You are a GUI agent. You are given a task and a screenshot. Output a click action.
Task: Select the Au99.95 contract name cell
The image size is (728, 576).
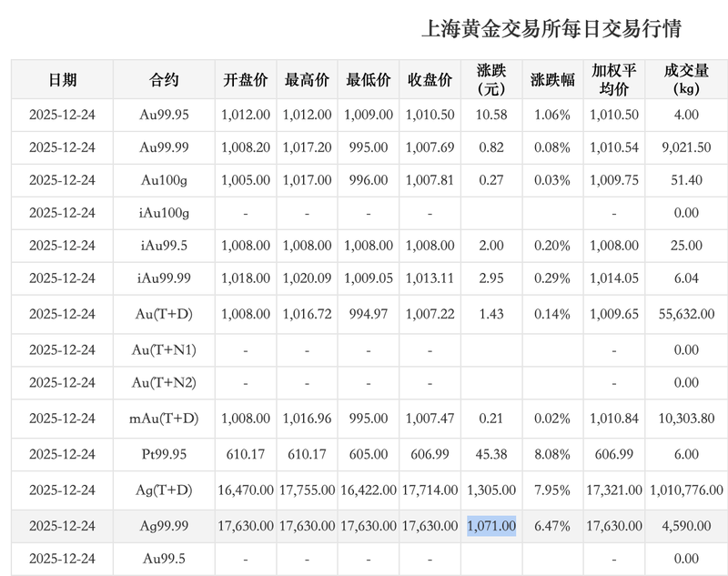coord(164,115)
